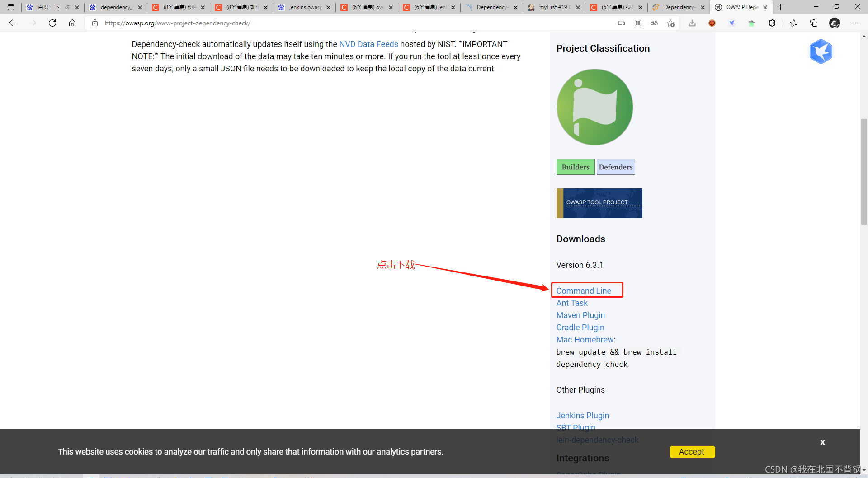Click the 'Jenkins Plugin' link
868x478 pixels.
[582, 415]
